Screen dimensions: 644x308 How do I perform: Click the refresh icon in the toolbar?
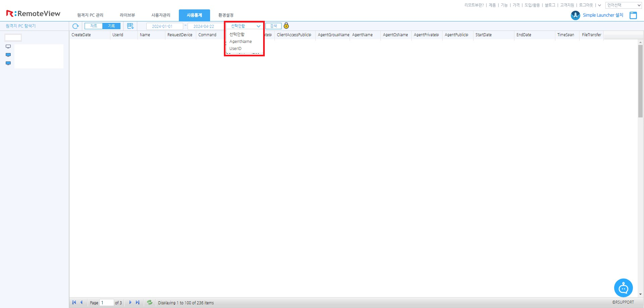[76, 26]
